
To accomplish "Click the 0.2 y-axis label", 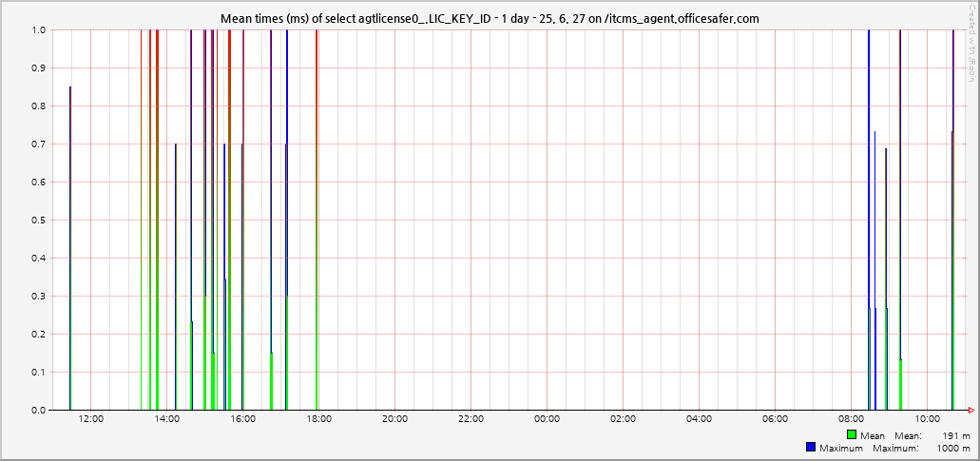I will [x=39, y=335].
